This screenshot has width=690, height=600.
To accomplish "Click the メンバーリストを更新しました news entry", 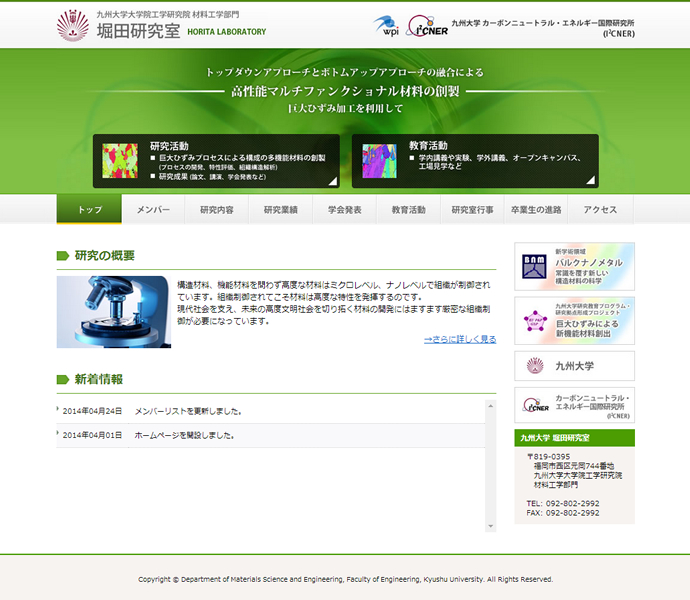I will point(188,411).
